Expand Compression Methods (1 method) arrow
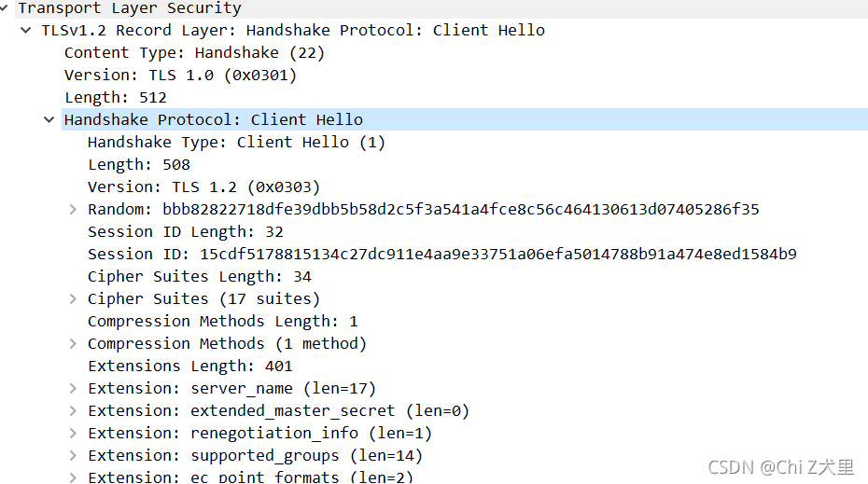The width and height of the screenshot is (868, 484). pyautogui.click(x=73, y=343)
